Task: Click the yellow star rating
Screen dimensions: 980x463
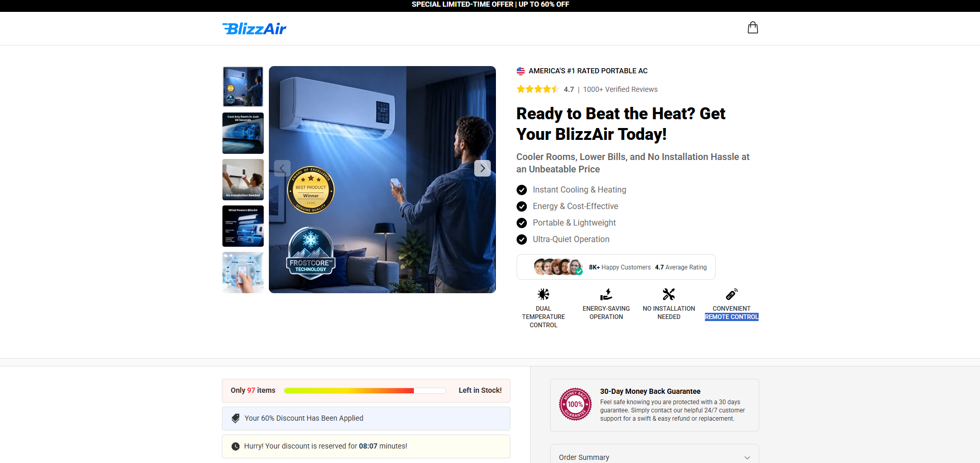Action: pyautogui.click(x=538, y=89)
